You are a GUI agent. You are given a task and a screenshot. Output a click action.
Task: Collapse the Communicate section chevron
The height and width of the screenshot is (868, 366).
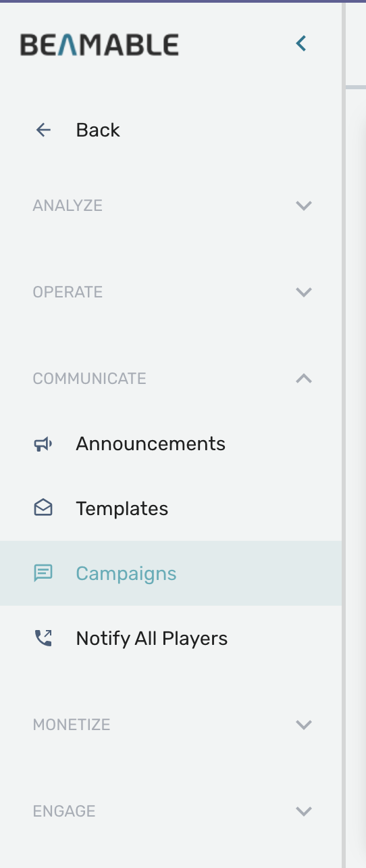tap(304, 379)
